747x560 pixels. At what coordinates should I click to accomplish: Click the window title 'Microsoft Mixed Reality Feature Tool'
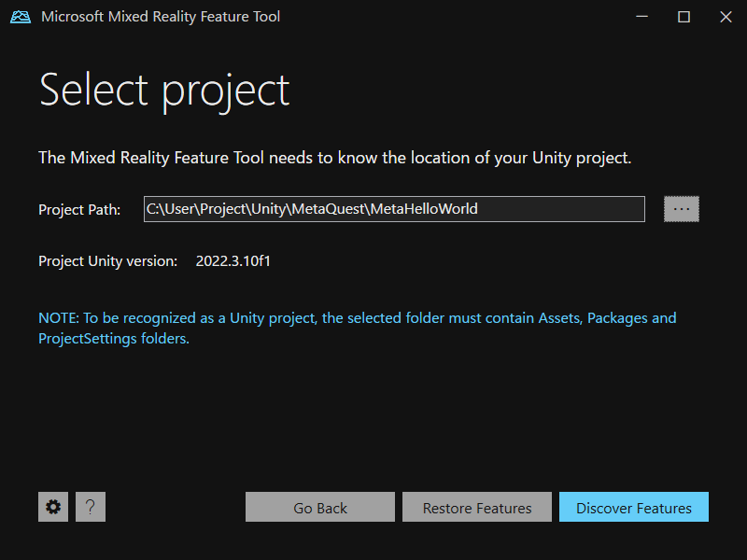point(161,17)
